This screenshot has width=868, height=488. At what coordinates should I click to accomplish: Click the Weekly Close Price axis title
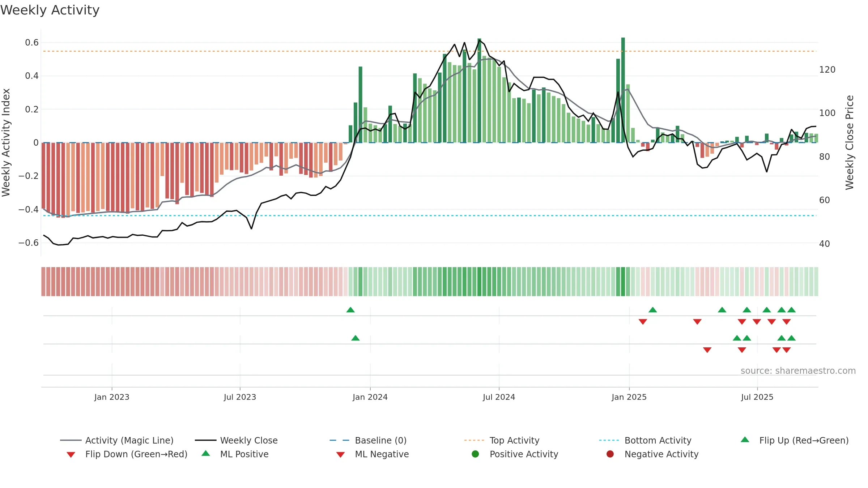pyautogui.click(x=850, y=142)
